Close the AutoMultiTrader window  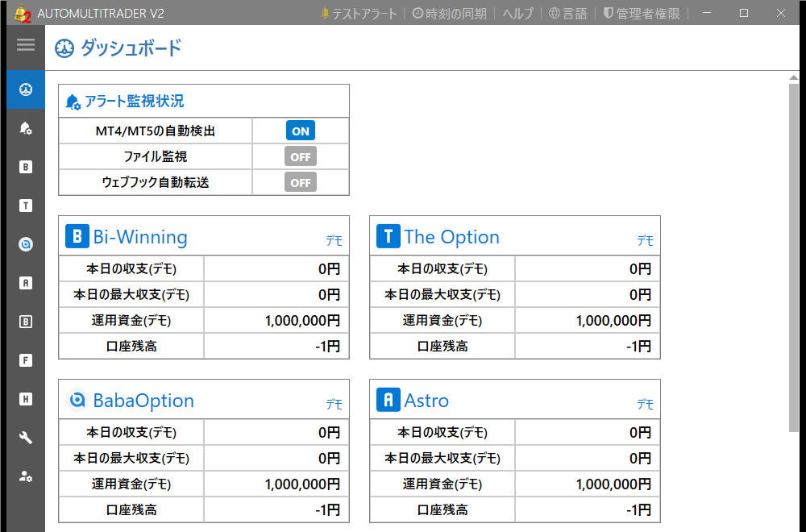[781, 13]
